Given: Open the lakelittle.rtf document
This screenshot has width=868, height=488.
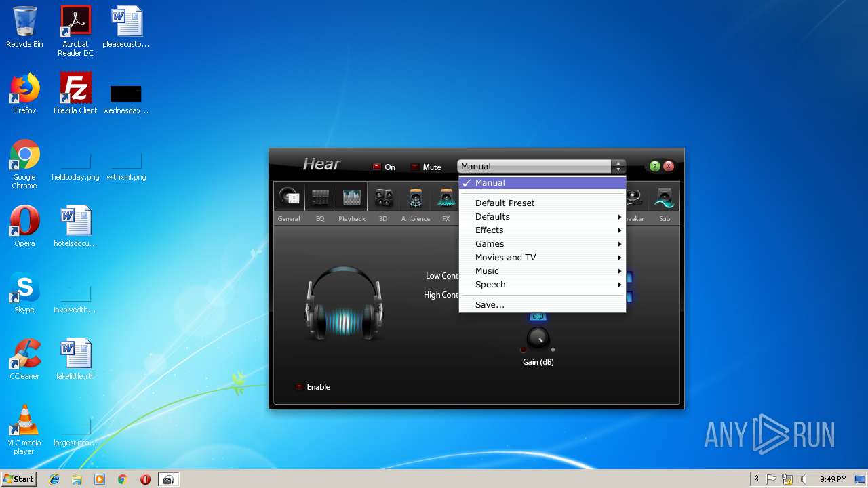Looking at the screenshot, I should 75,359.
